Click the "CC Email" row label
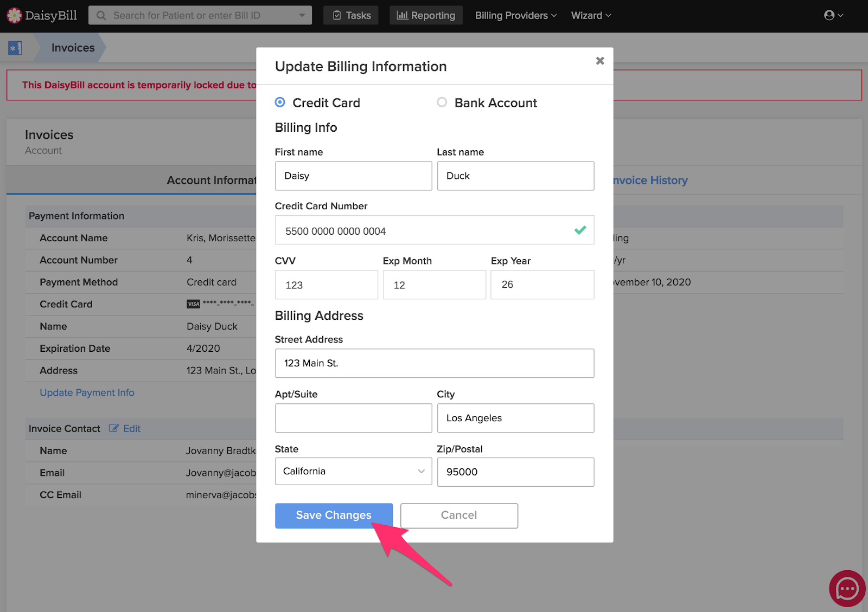The width and height of the screenshot is (868, 612). (x=60, y=495)
